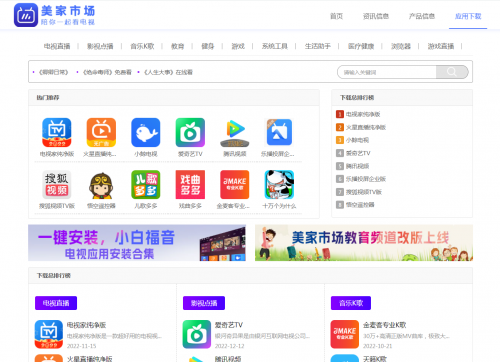This screenshot has height=362, width=500.
Task: Open the 电视家纯净版 icon dated 2022-11-15
Action: coord(49,334)
